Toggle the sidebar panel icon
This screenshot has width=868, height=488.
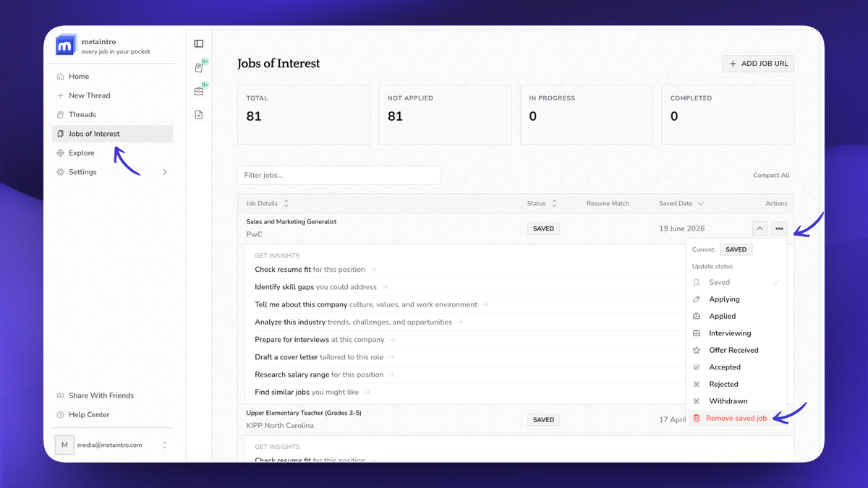click(x=199, y=43)
